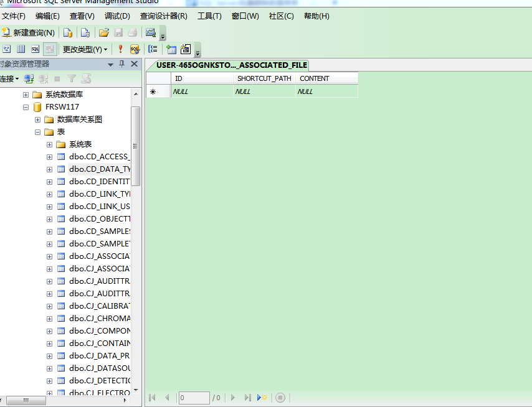Click the Add Table icon
The image size is (532, 407).
(x=171, y=50)
